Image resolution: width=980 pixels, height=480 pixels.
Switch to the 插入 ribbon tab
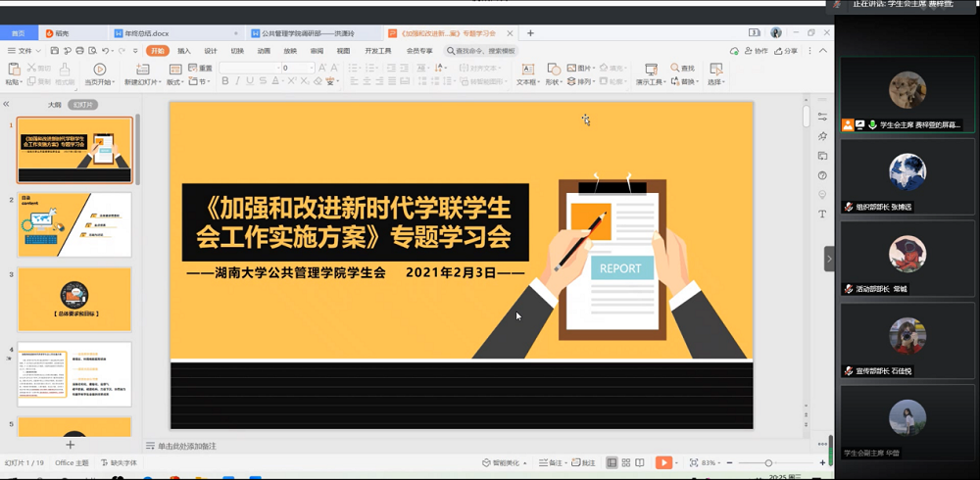[x=184, y=51]
